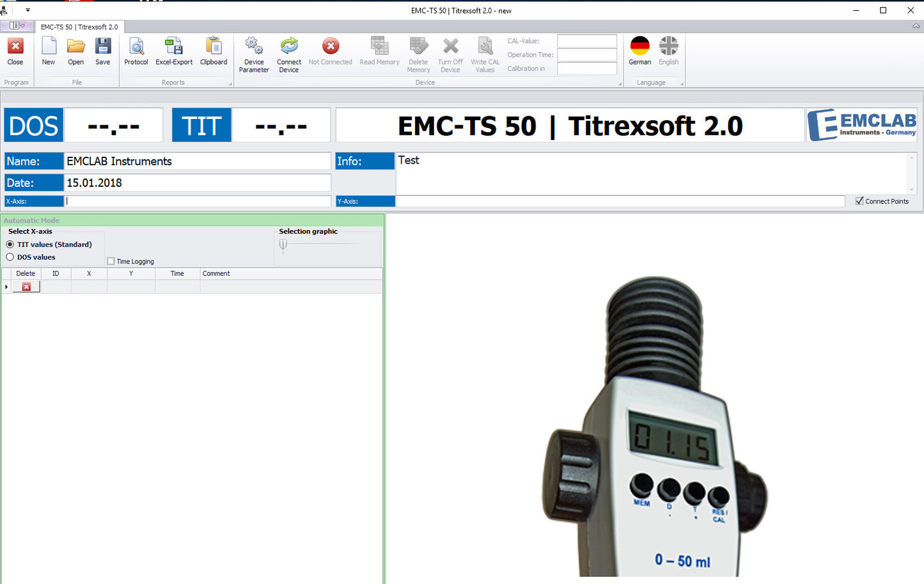Click the DOS value display
Image resolution: width=924 pixels, height=584 pixels.
(113, 125)
